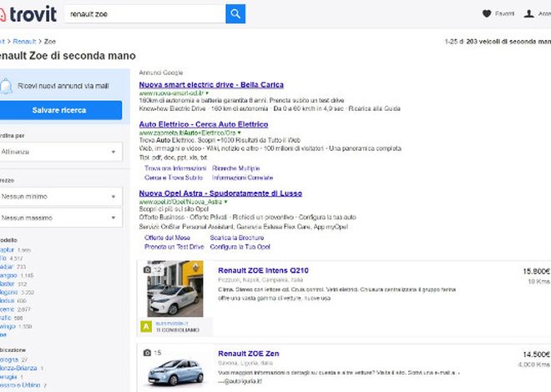551x392 pixels.
Task: Click the Informazioni Correlate sitelink
Action: (x=242, y=178)
